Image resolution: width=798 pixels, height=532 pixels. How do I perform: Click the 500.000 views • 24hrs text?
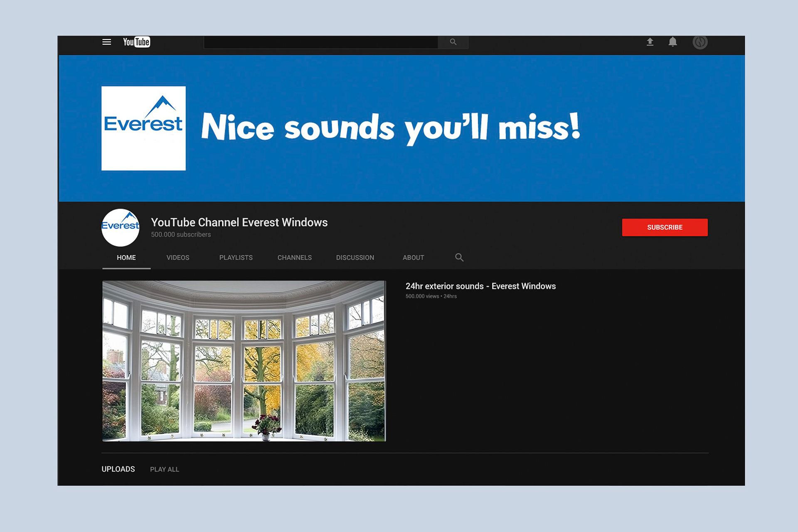[431, 296]
